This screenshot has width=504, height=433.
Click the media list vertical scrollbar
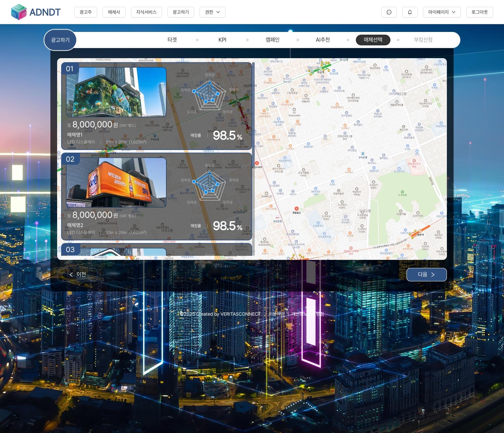253,101
